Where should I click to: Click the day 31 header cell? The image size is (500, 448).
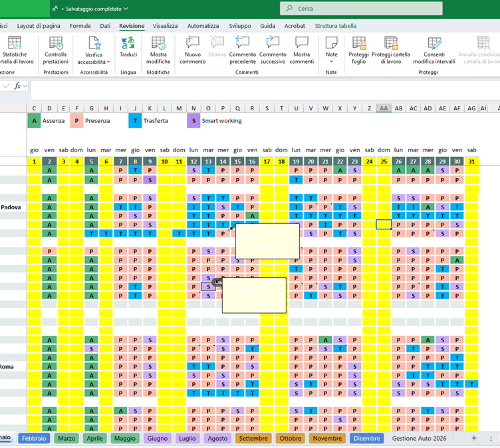[x=471, y=162]
